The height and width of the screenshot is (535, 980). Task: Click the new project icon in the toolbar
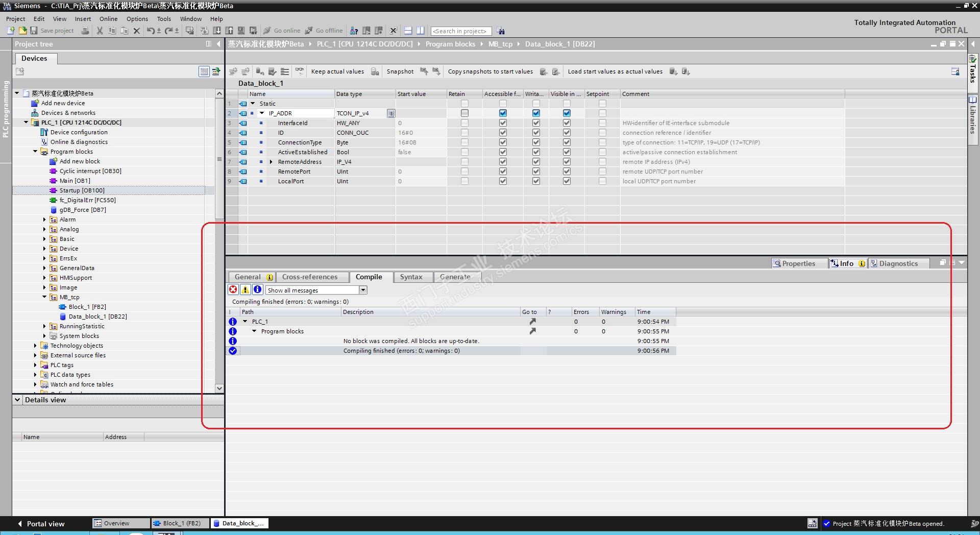click(x=11, y=31)
